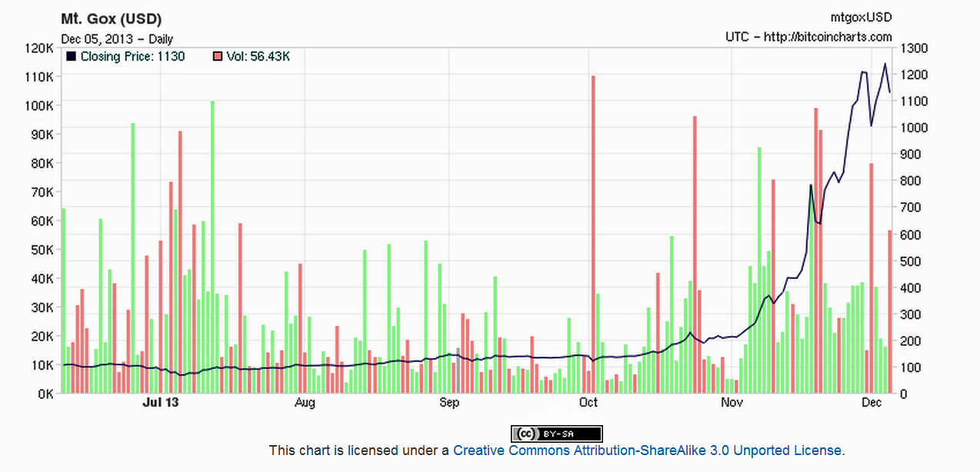This screenshot has width=980, height=472.
Task: Click the 'Oct' x-axis label
Action: [x=588, y=402]
